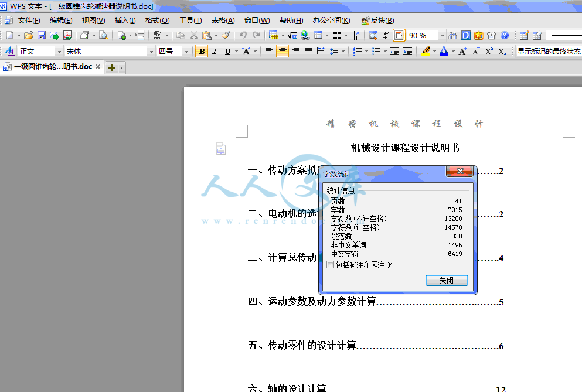Image resolution: width=582 pixels, height=392 pixels.
Task: Expand highlight color options arrow
Action: pyautogui.click(x=435, y=51)
